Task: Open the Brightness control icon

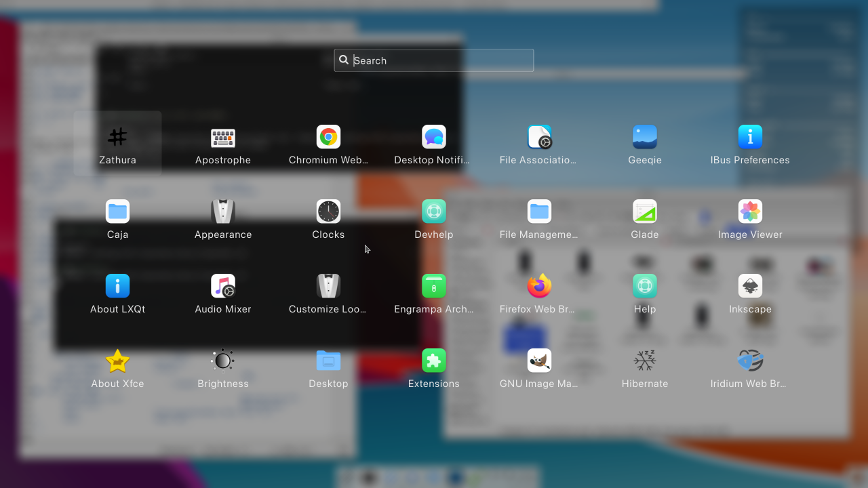Action: pyautogui.click(x=223, y=361)
